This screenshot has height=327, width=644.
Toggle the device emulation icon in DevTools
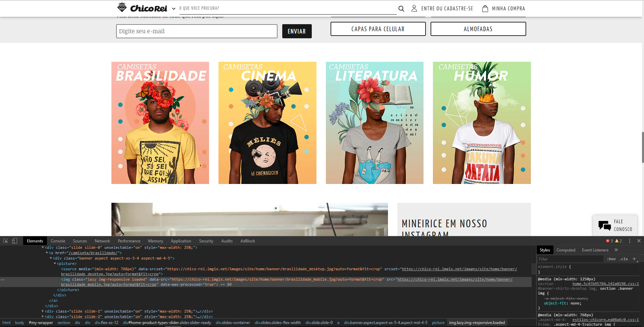pos(14,241)
